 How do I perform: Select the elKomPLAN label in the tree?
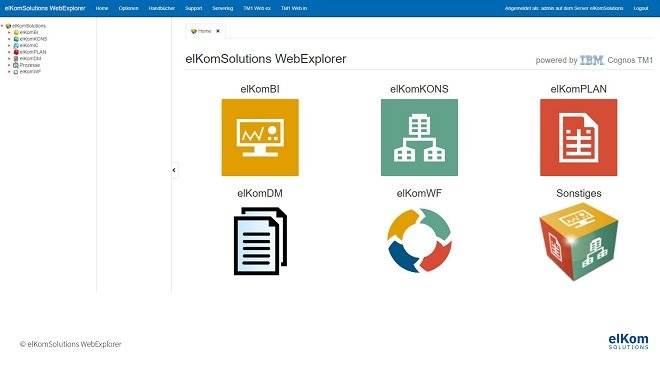point(33,52)
